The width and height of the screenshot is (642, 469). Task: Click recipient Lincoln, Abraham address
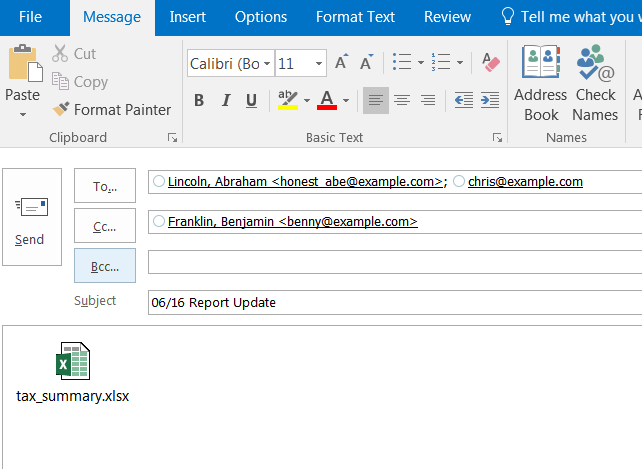(305, 181)
